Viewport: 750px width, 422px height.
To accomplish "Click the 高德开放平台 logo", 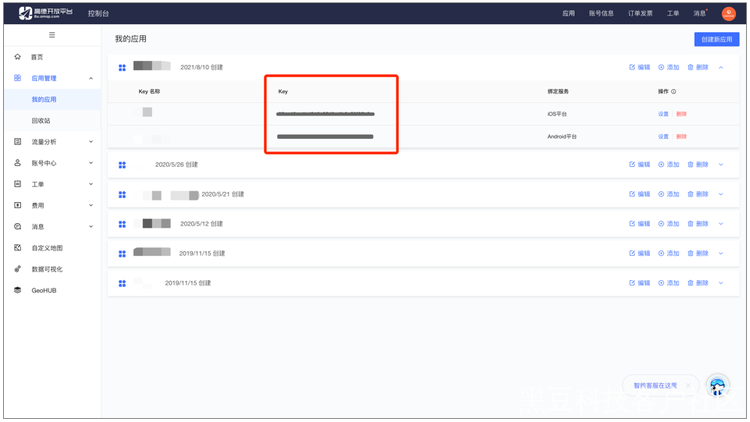I will 45,13.
